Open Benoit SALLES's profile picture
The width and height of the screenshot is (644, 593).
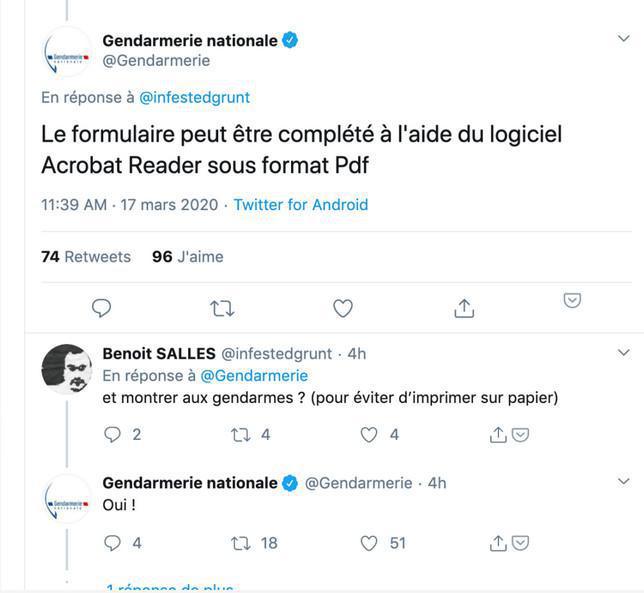pos(66,369)
